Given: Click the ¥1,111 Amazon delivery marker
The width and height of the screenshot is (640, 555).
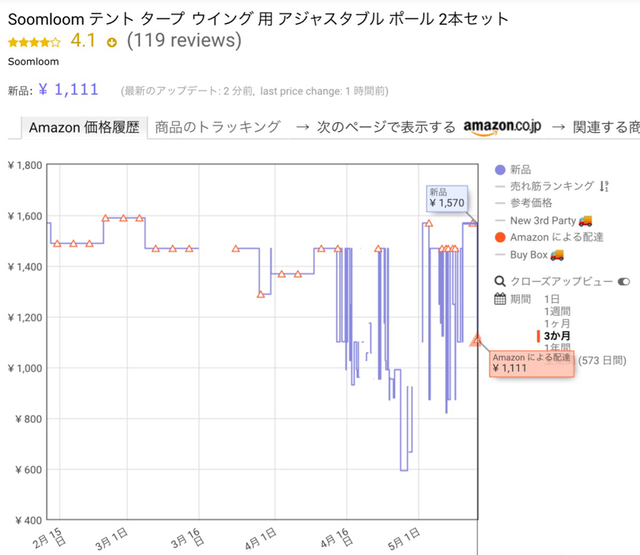Looking at the screenshot, I should pos(476,340).
